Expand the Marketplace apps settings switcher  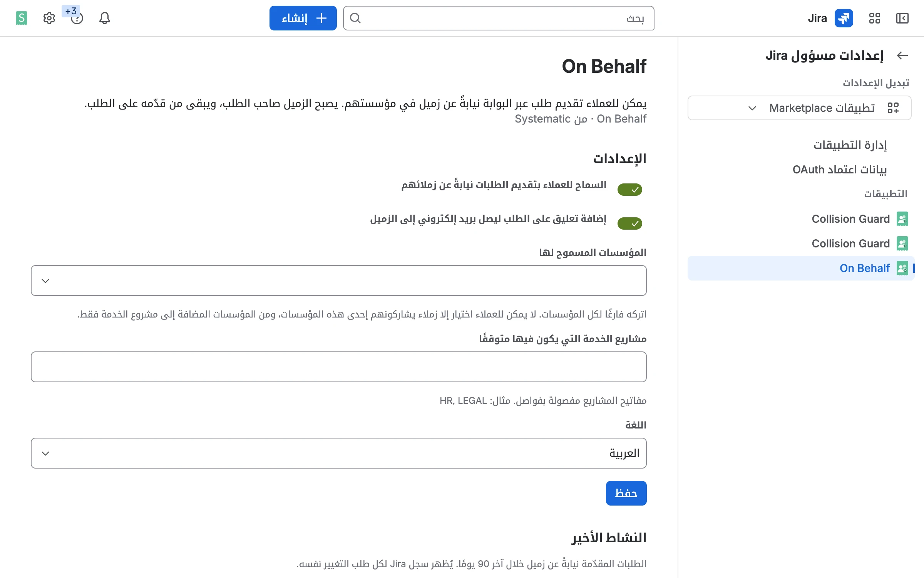click(x=799, y=108)
